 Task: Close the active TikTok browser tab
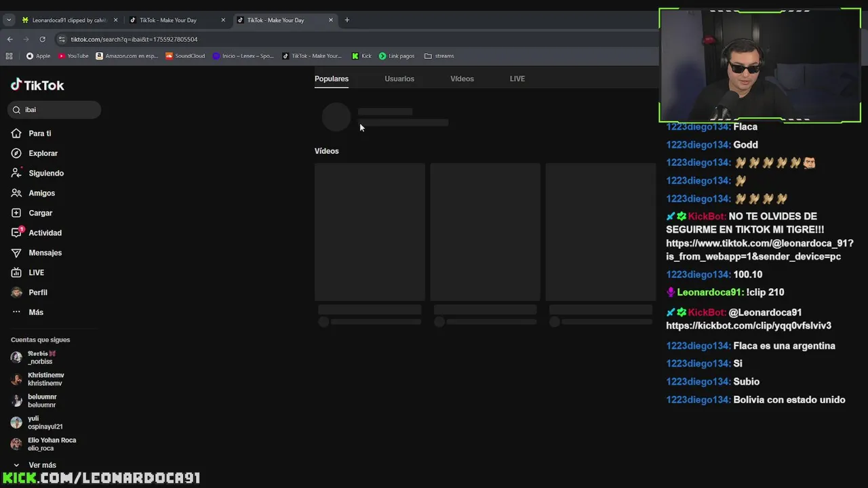(x=331, y=20)
